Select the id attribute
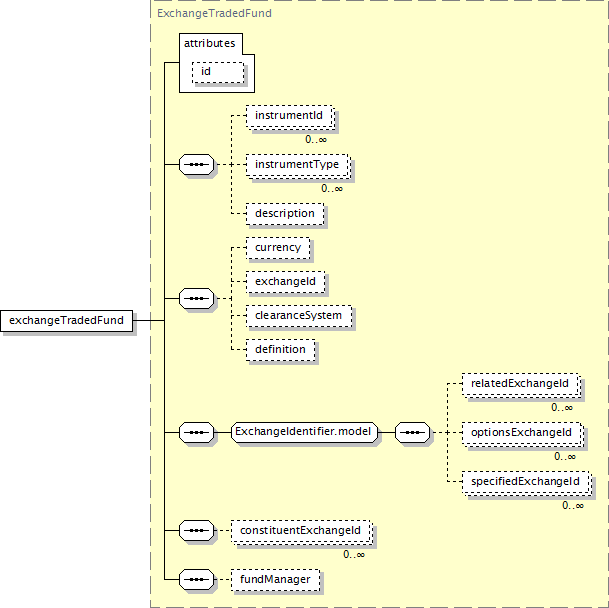Viewport: 609px width, 608px height. click(218, 72)
